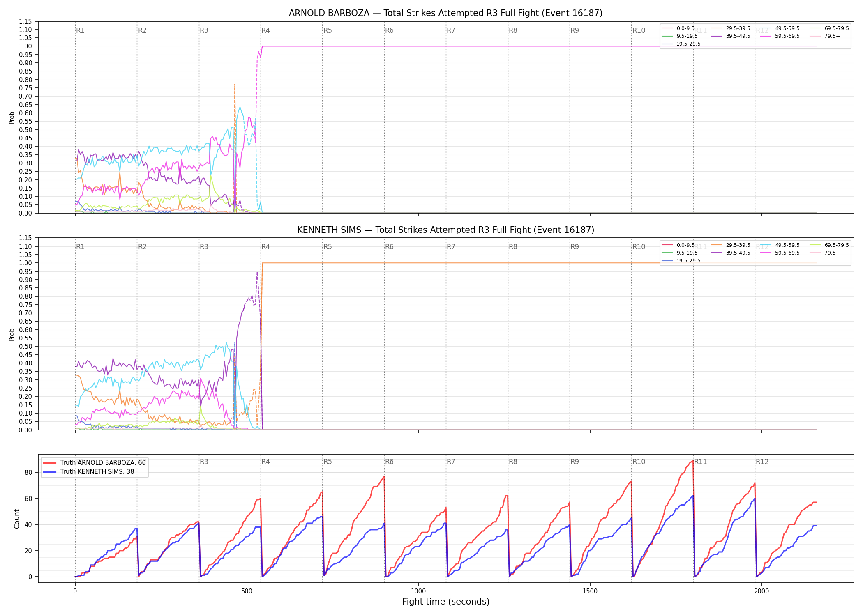Screen dimensions: 863x616
Task: Click the R8 round marker in Sims chart
Action: pos(513,247)
